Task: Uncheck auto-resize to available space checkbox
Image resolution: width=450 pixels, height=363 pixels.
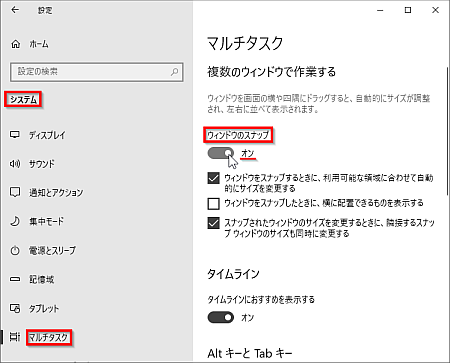Action: coord(213,178)
